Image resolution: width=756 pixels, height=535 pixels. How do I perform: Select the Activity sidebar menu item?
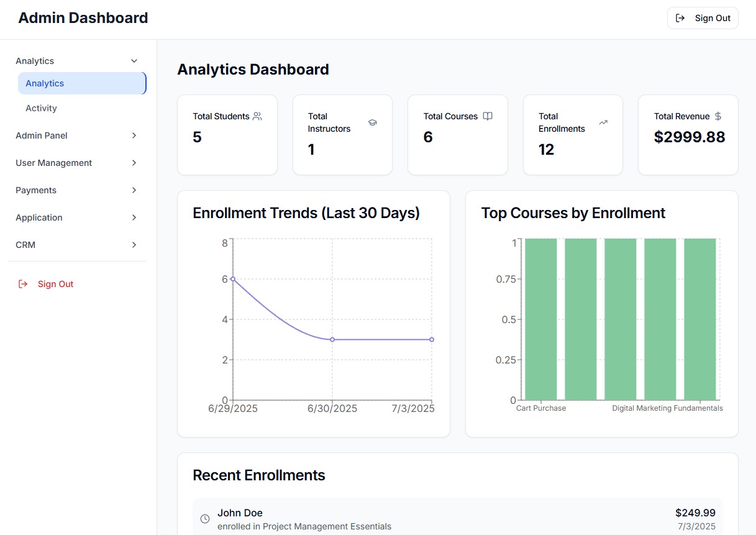(x=41, y=108)
